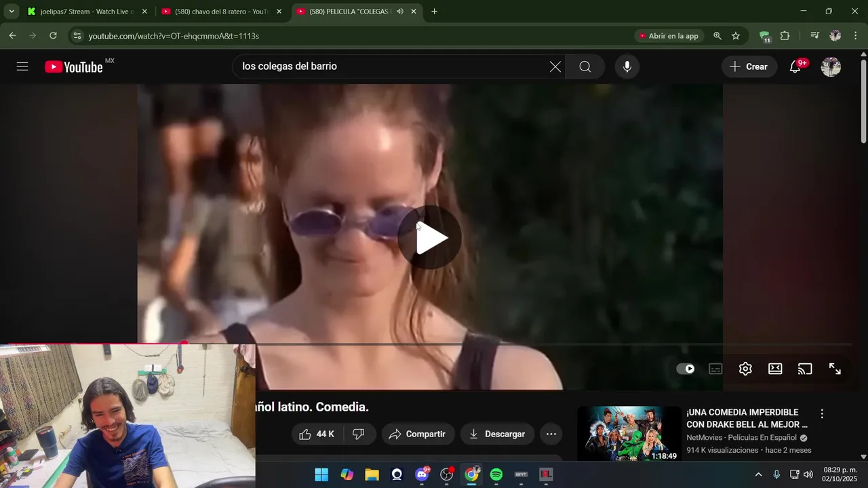
Task: Clear the search box with the X
Action: click(555, 66)
